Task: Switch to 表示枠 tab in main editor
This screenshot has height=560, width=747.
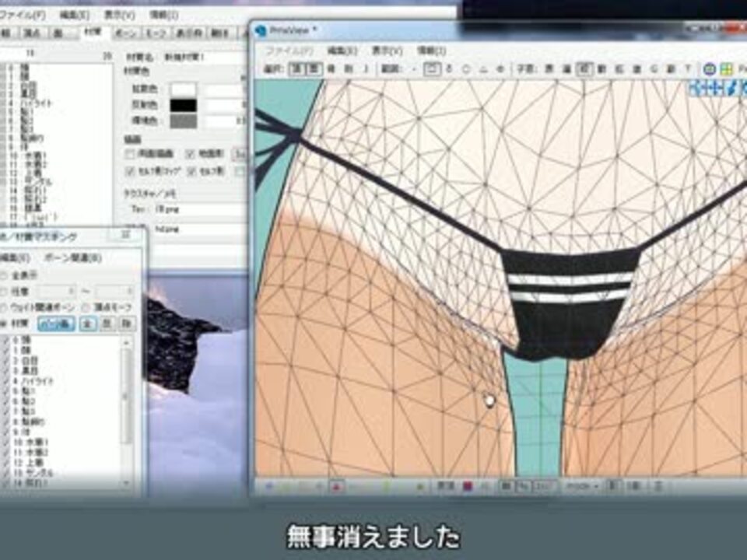Action: [188, 33]
